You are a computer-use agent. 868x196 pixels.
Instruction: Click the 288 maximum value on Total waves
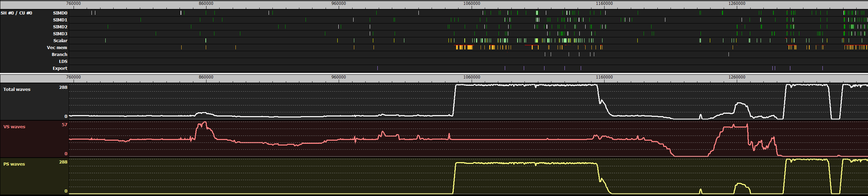[x=63, y=87]
